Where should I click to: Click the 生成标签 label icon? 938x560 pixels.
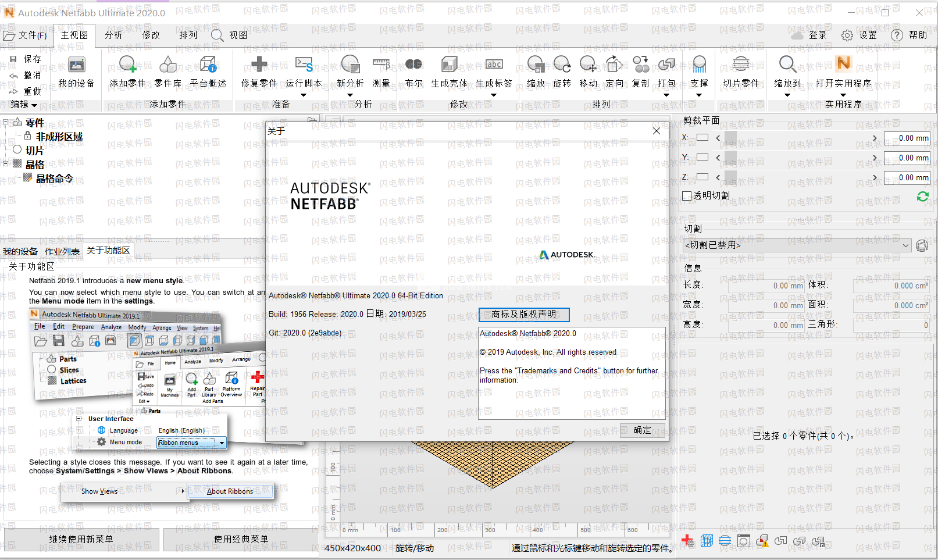[x=494, y=65]
